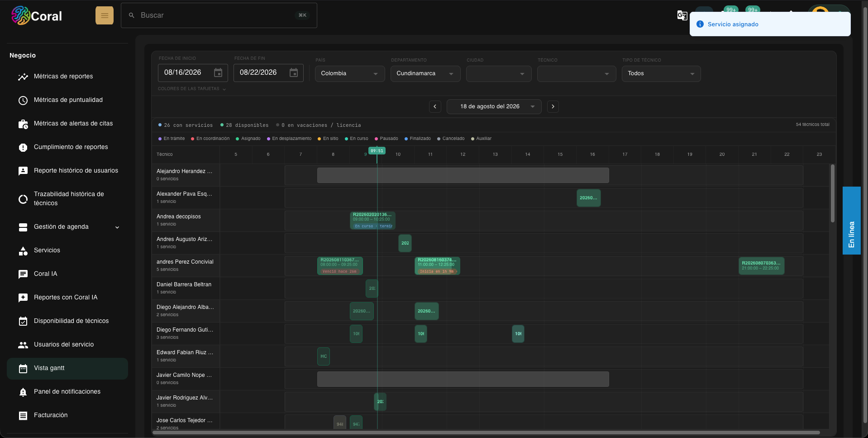Image resolution: width=868 pixels, height=438 pixels.
Task: Click the info icon in Servicio asignado toast
Action: pos(700,24)
